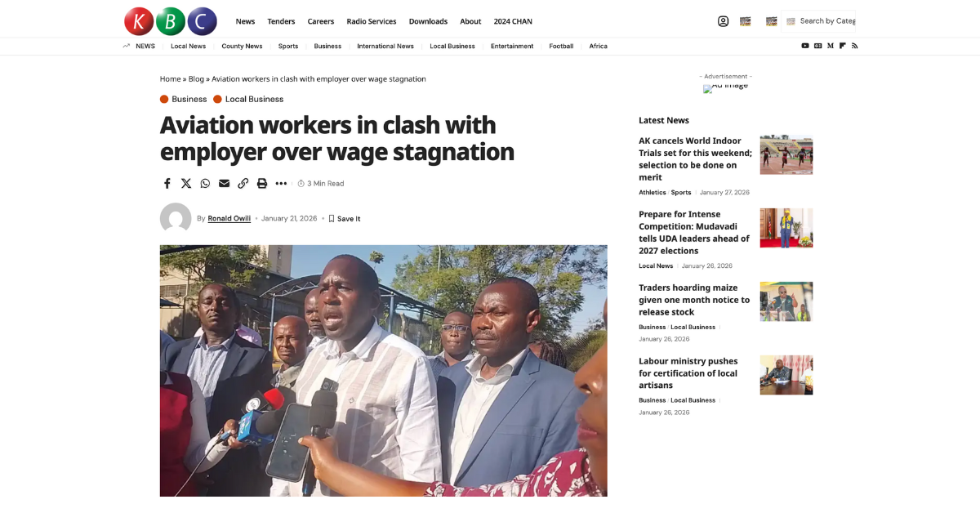Go to the Tenders menu item
980x513 pixels.
point(281,21)
